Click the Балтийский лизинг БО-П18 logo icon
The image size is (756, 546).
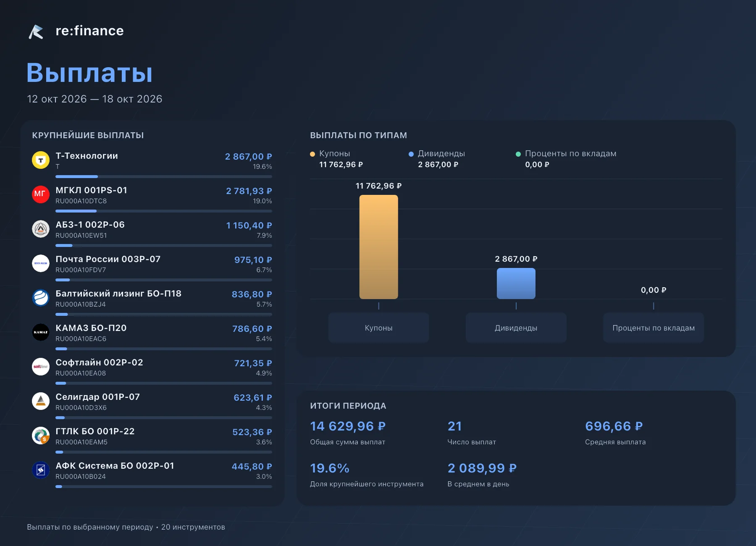click(x=41, y=298)
